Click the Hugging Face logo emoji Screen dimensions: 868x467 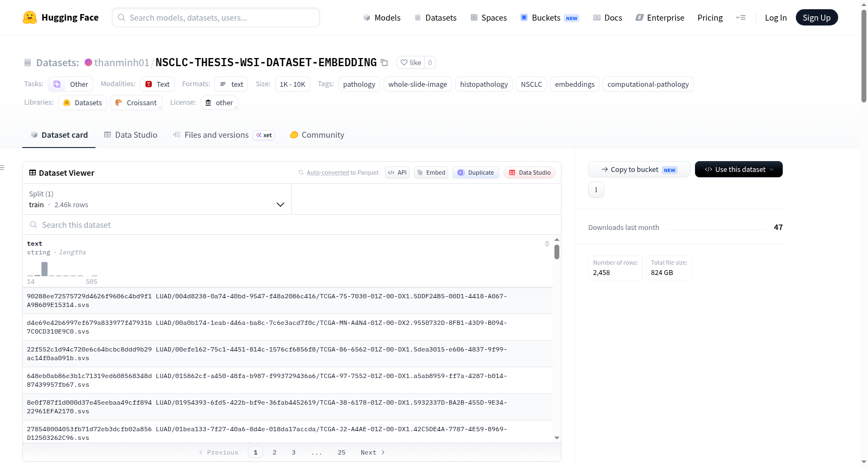click(30, 17)
